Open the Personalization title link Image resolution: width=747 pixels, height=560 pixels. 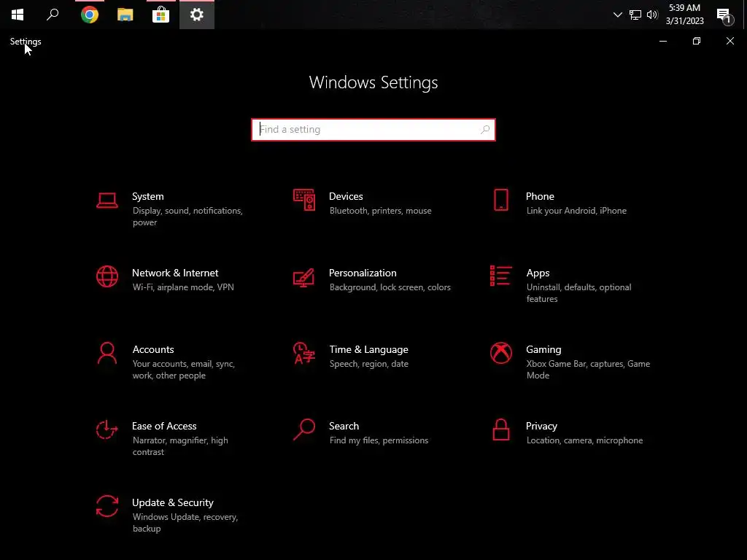pyautogui.click(x=363, y=273)
